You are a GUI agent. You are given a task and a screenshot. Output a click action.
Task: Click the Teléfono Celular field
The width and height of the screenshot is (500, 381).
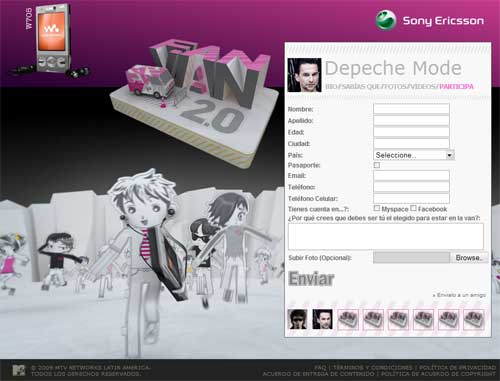click(x=411, y=198)
